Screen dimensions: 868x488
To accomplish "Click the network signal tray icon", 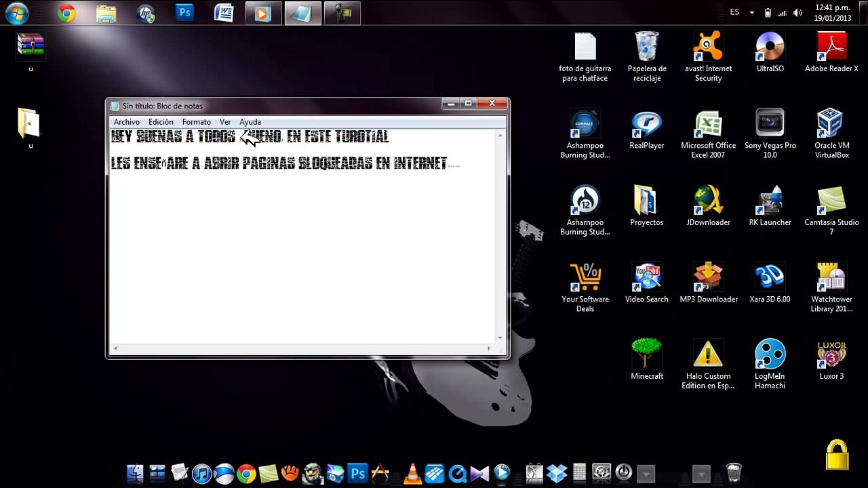I will 783,13.
